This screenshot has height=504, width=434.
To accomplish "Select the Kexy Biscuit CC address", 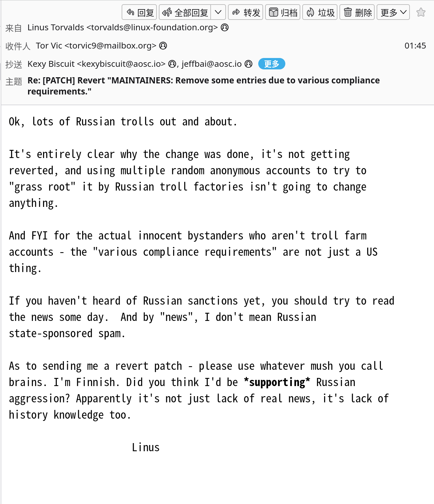I will 97,64.
